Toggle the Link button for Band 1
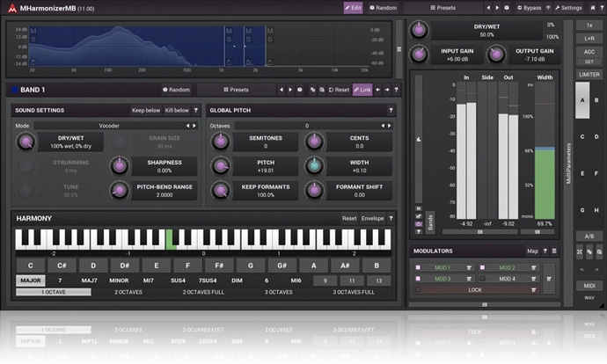Image resolution: width=607 pixels, height=364 pixels. click(362, 90)
